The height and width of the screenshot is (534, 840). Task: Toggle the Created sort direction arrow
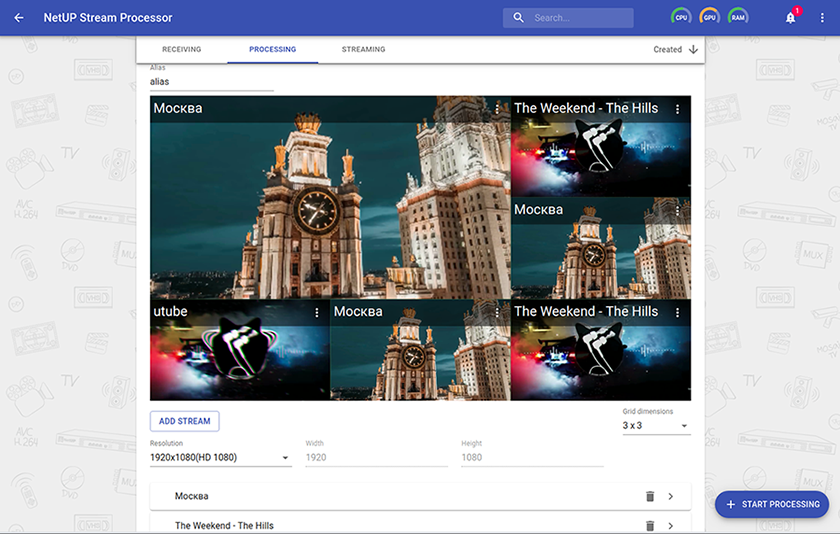(693, 49)
